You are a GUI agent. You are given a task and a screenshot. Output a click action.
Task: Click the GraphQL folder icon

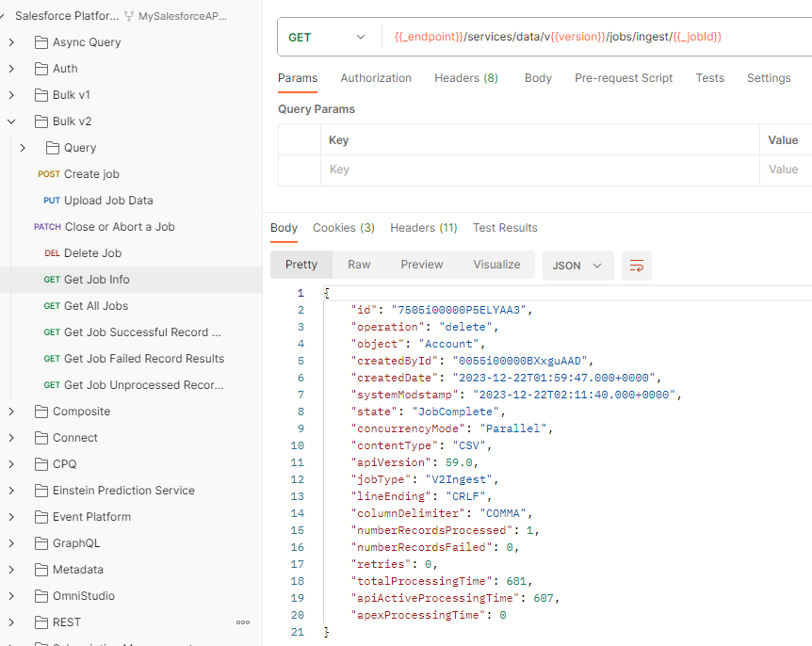(41, 543)
